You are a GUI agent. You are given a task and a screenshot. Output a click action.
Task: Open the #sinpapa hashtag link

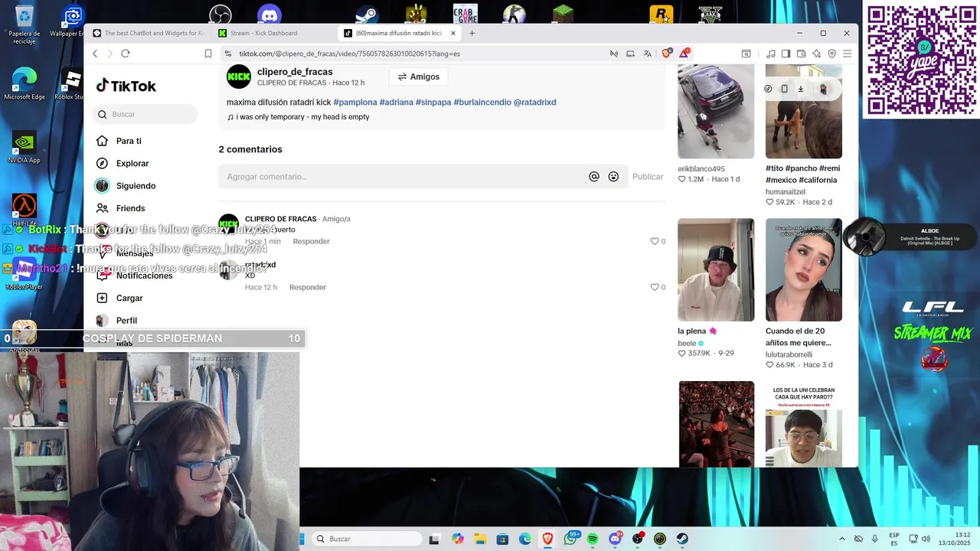(x=433, y=102)
